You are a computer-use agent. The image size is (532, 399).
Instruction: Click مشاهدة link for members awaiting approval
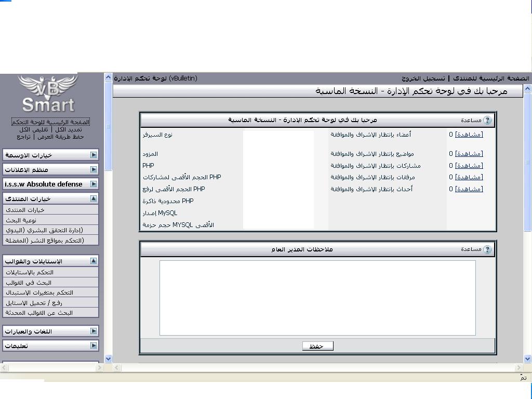click(x=469, y=135)
